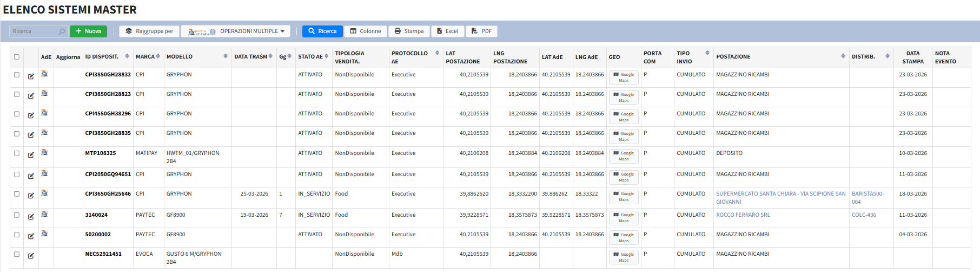Screen dimensions: 980x272
Task: Edit device CPI3650GH25646
Action: [x=31, y=196]
